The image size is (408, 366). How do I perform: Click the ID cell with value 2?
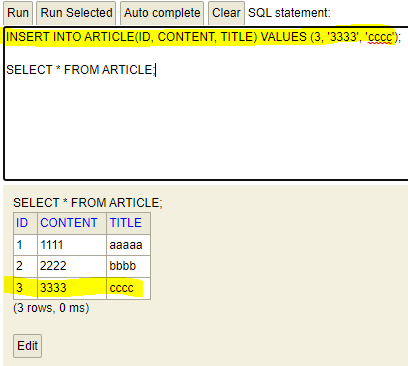point(25,266)
